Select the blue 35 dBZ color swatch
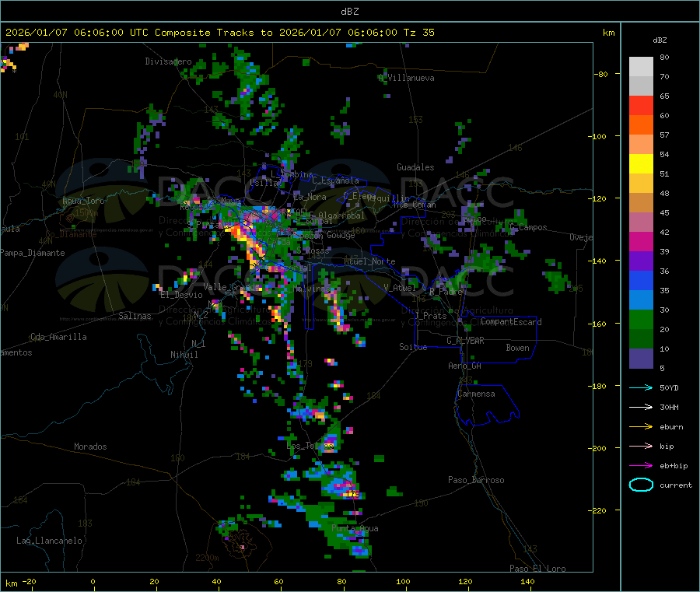The image size is (700, 592). click(641, 280)
